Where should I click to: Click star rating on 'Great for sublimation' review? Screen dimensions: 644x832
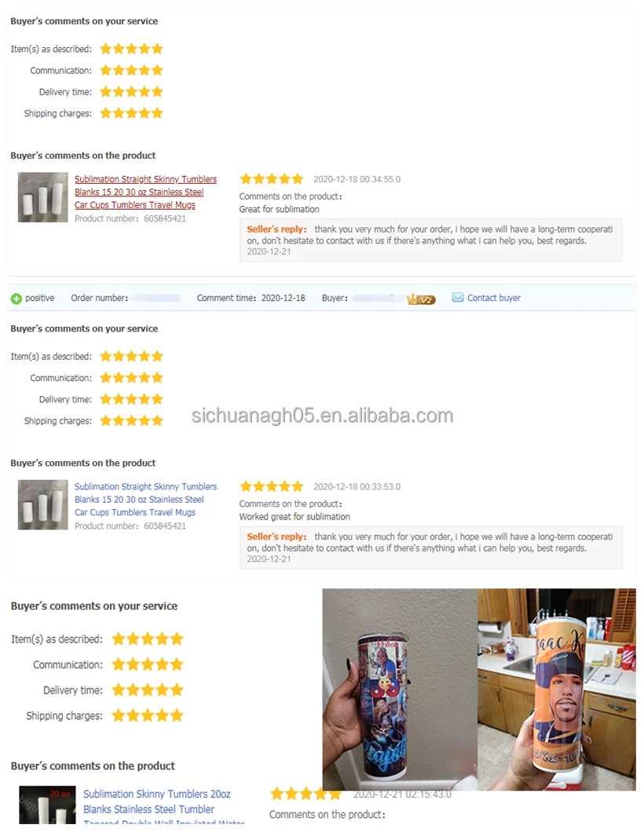click(271, 179)
